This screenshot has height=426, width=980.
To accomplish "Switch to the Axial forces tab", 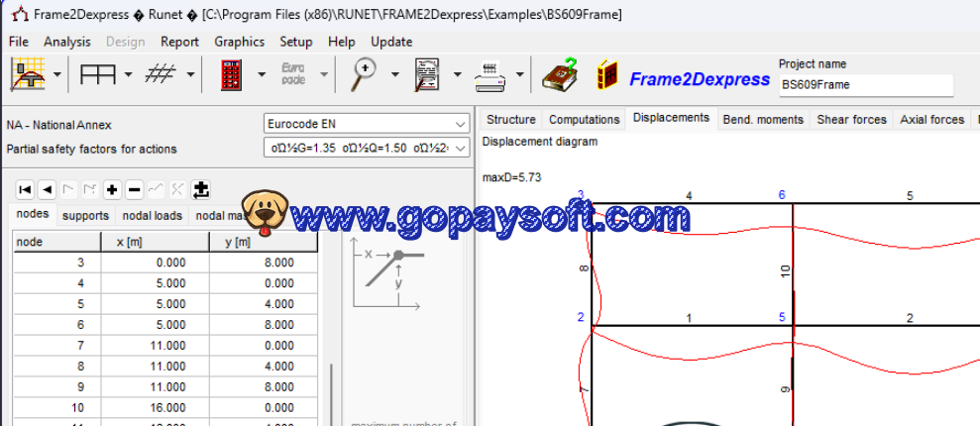I will click(x=931, y=119).
